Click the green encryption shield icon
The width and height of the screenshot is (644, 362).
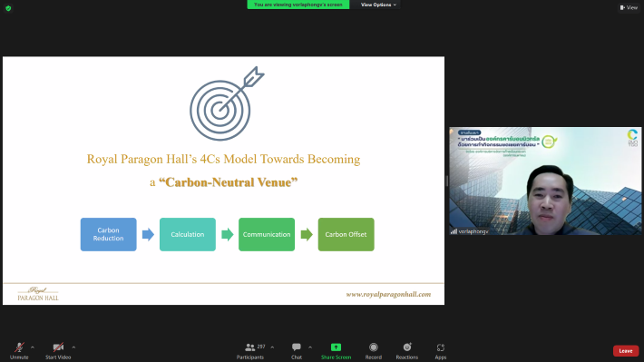click(x=8, y=8)
